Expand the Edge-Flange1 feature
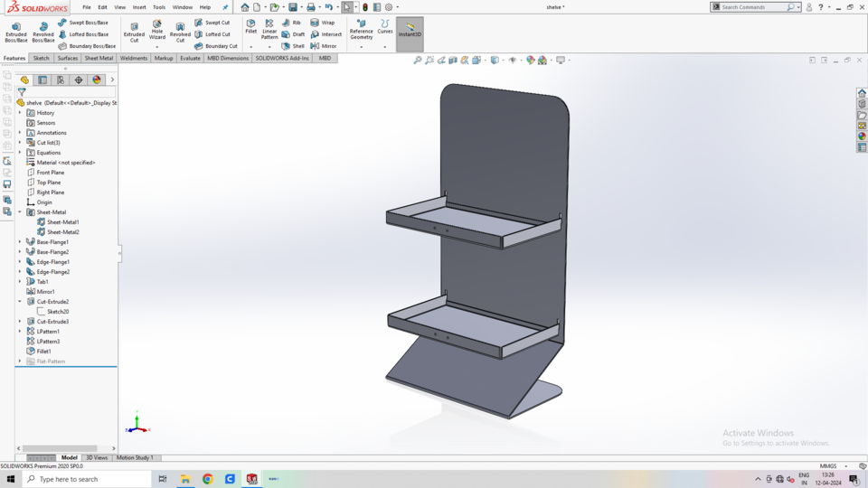 (20, 262)
